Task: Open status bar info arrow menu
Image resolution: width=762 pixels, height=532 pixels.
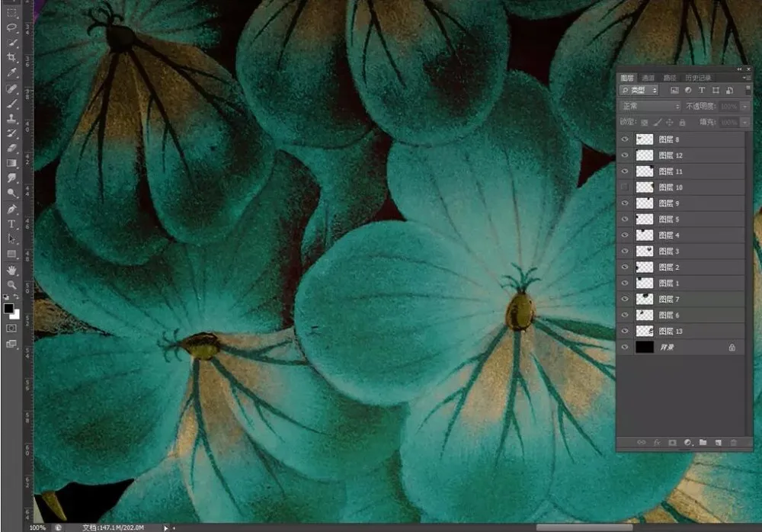Action: tap(165, 527)
